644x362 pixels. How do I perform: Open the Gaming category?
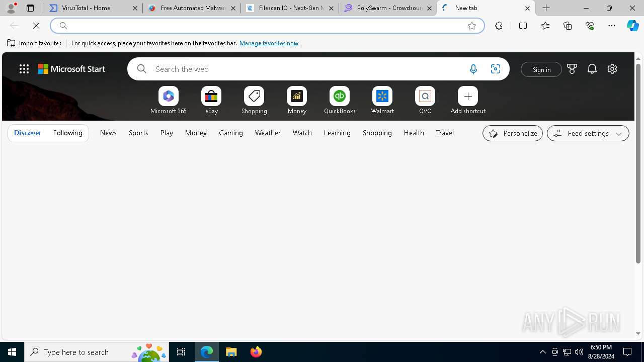[x=231, y=133]
